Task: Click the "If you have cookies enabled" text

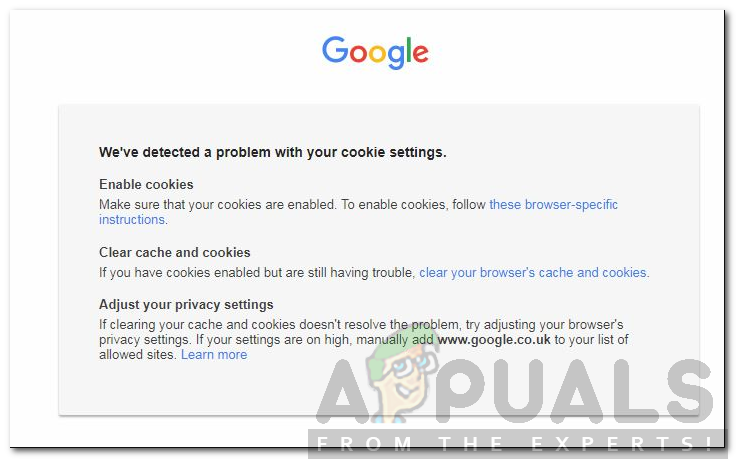Action: (x=256, y=272)
